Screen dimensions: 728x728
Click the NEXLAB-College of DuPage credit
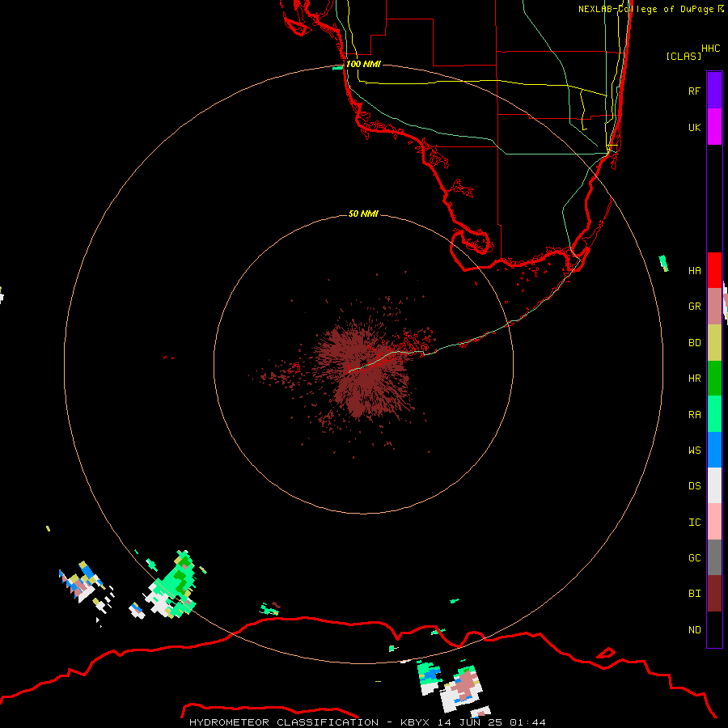[x=650, y=9]
